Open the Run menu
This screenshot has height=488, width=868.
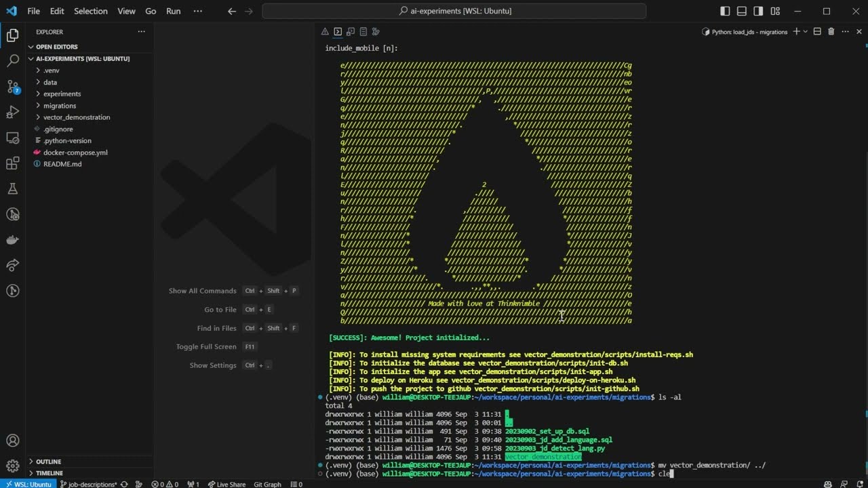(174, 11)
